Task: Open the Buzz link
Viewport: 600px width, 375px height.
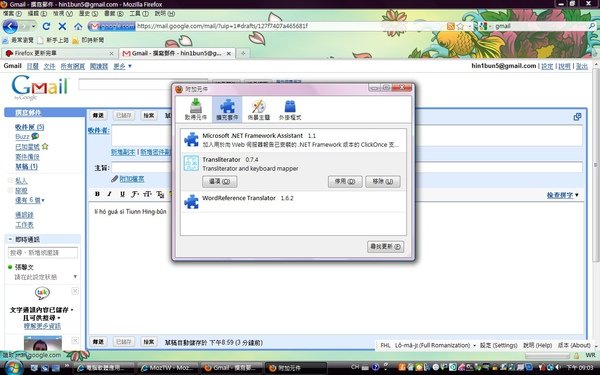Action: (x=22, y=137)
